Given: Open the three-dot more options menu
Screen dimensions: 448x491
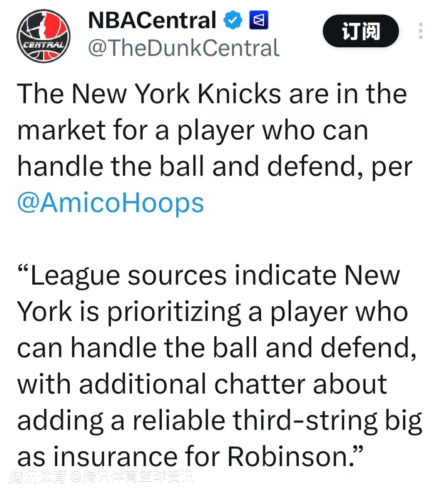Looking at the screenshot, I should click(x=421, y=31).
